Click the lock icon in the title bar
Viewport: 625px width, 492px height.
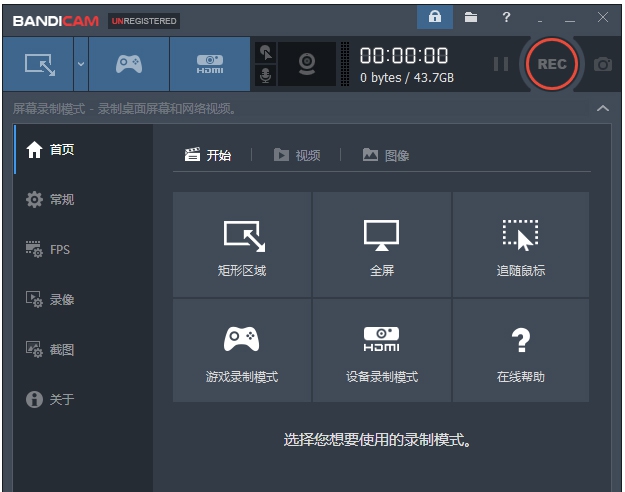434,17
